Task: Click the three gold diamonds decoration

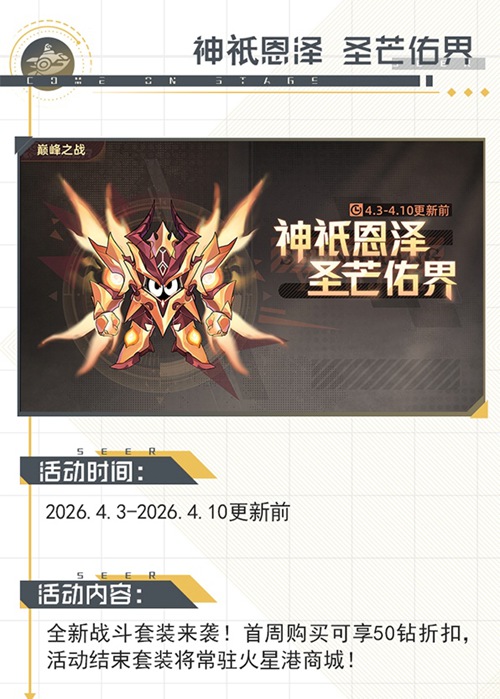Action: click(x=468, y=92)
